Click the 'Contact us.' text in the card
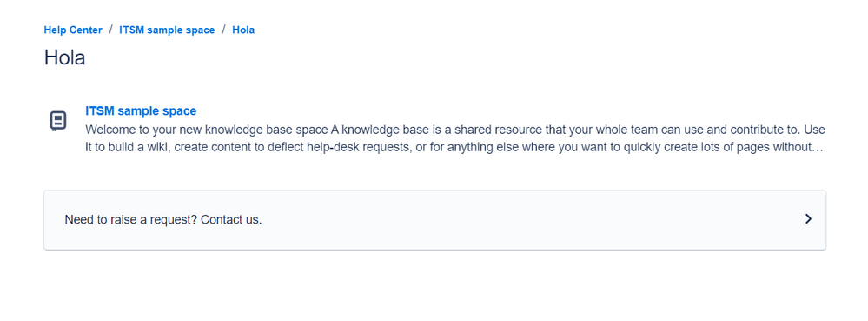Screen dimensions: 868x321 point(231,219)
